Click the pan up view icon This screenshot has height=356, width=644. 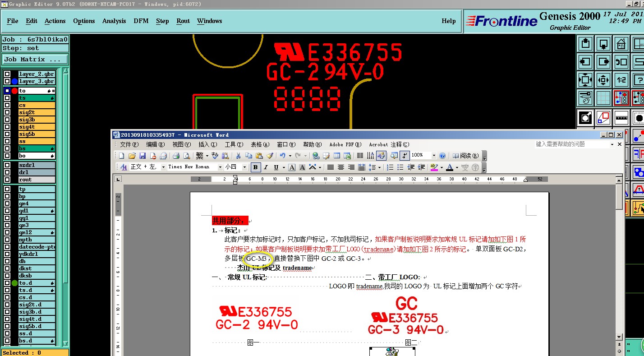click(x=585, y=44)
